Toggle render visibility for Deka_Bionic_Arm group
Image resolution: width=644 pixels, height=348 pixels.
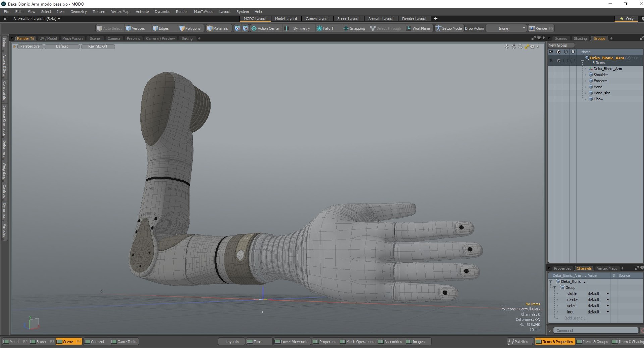[558, 60]
